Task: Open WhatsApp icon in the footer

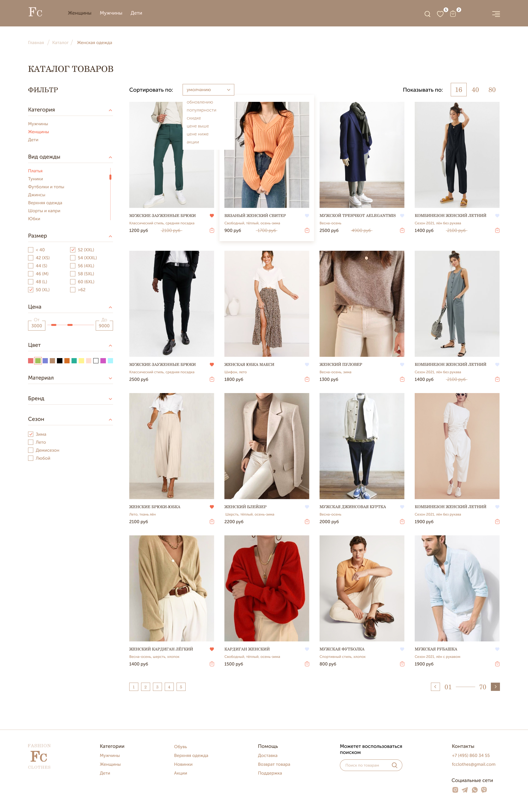Action: (x=474, y=790)
